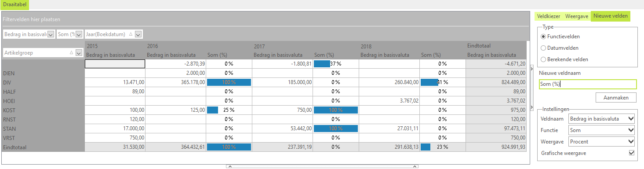Open the Bedrag in basisvaluta field dropdown arrow

tap(51, 34)
